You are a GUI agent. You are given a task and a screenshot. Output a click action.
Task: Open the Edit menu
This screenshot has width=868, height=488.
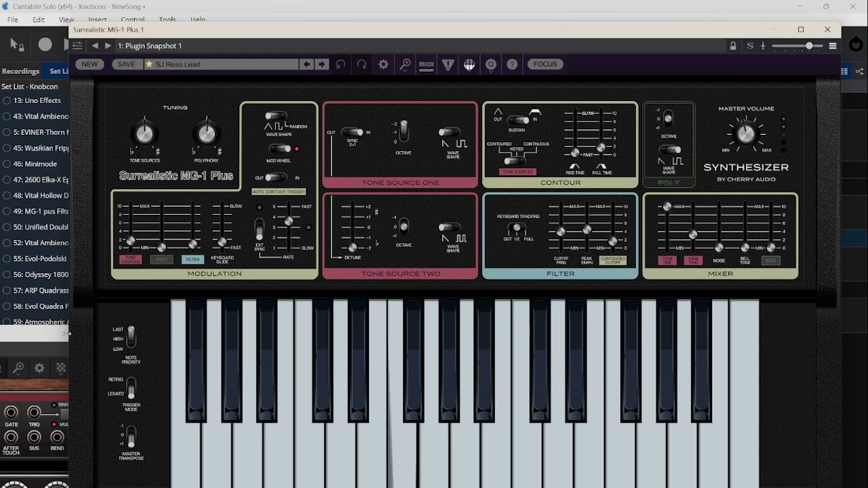[x=39, y=20]
